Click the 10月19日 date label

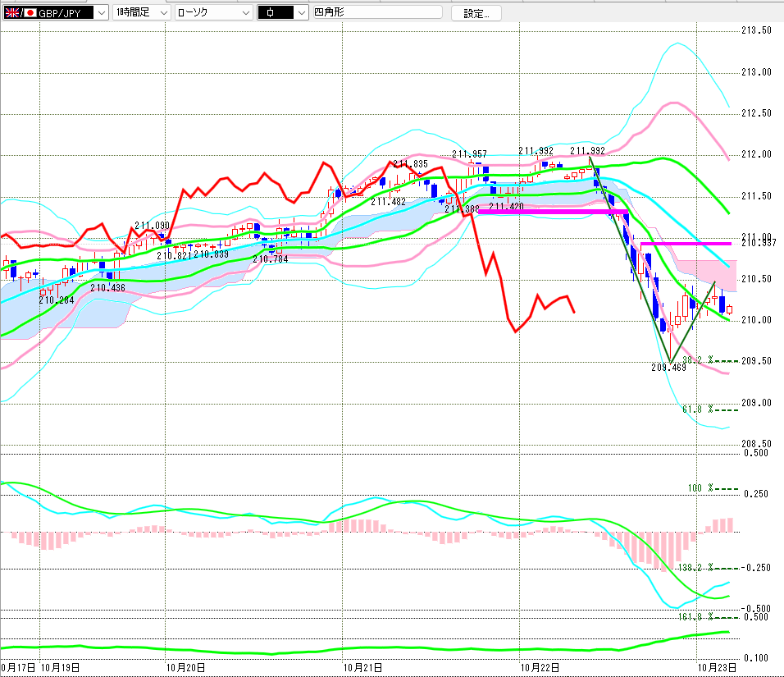[60, 667]
